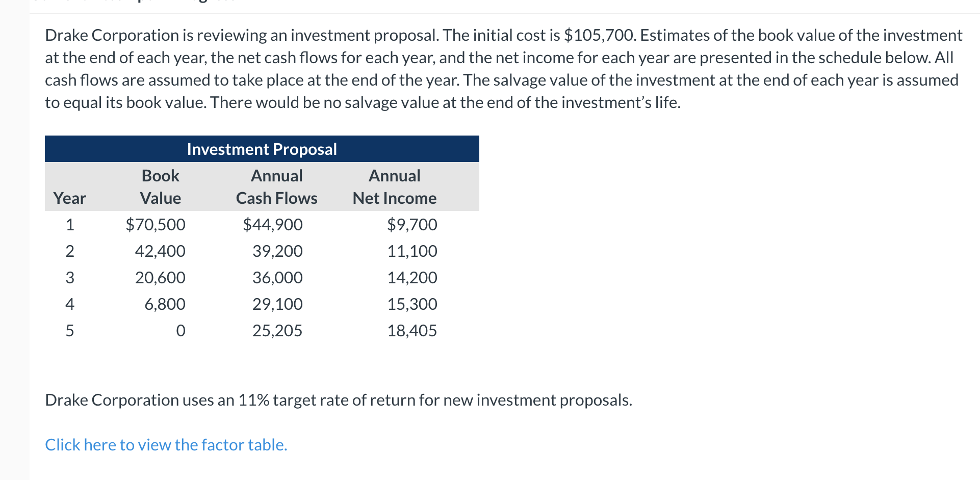
Task: Open the factor table link
Action: coord(166,445)
